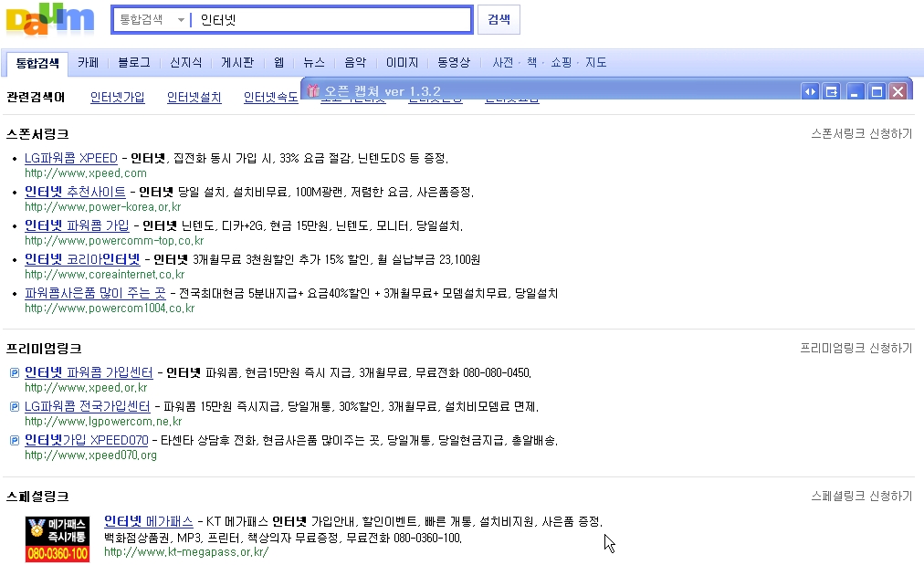Click the http://www.xpeed.or.kr URL
Screen dimensions: 924x565
coord(86,388)
